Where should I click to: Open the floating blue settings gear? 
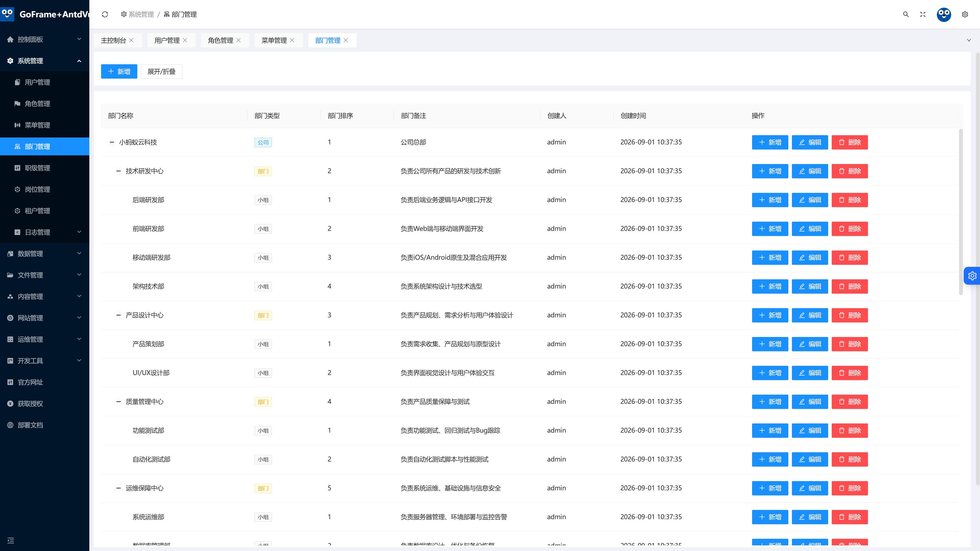(x=972, y=276)
